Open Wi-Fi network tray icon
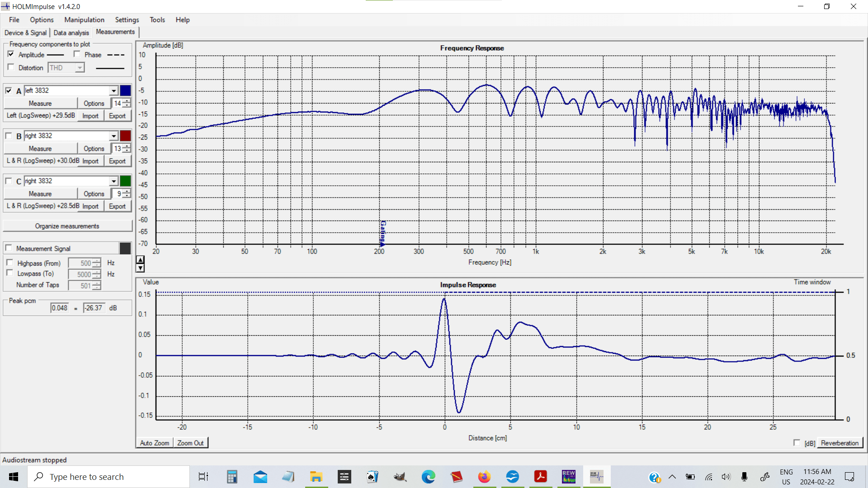Screen dimensions: 868x488 pyautogui.click(x=708, y=477)
